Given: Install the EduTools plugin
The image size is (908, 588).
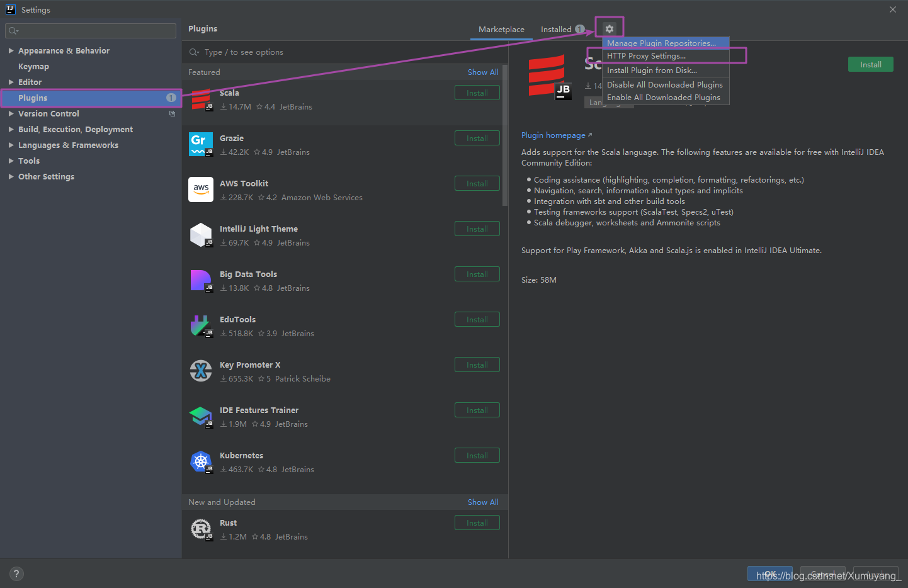Looking at the screenshot, I should tap(477, 319).
